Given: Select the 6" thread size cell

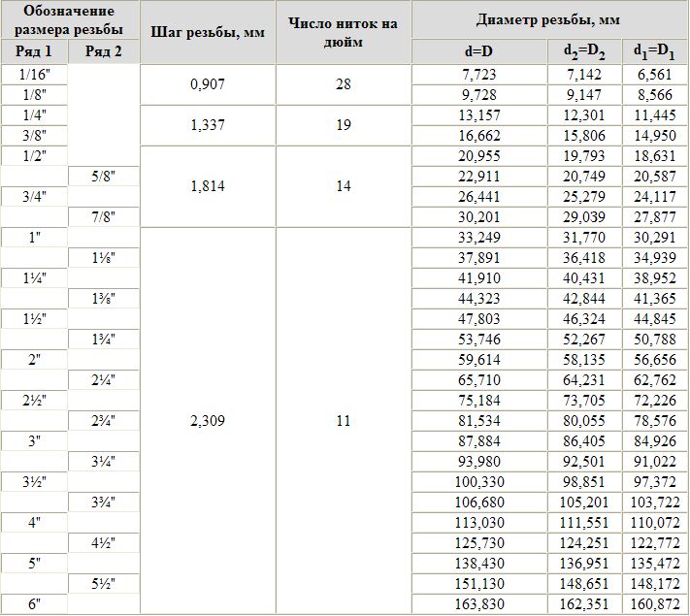Looking at the screenshot, I should coord(34,604).
